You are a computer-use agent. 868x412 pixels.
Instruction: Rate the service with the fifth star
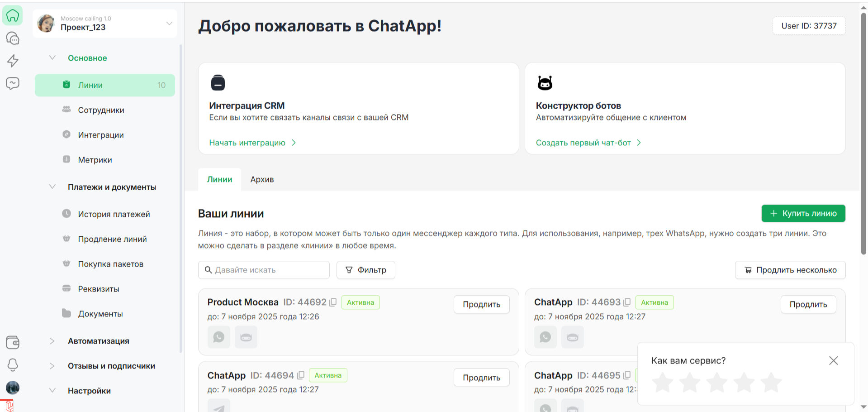(771, 383)
